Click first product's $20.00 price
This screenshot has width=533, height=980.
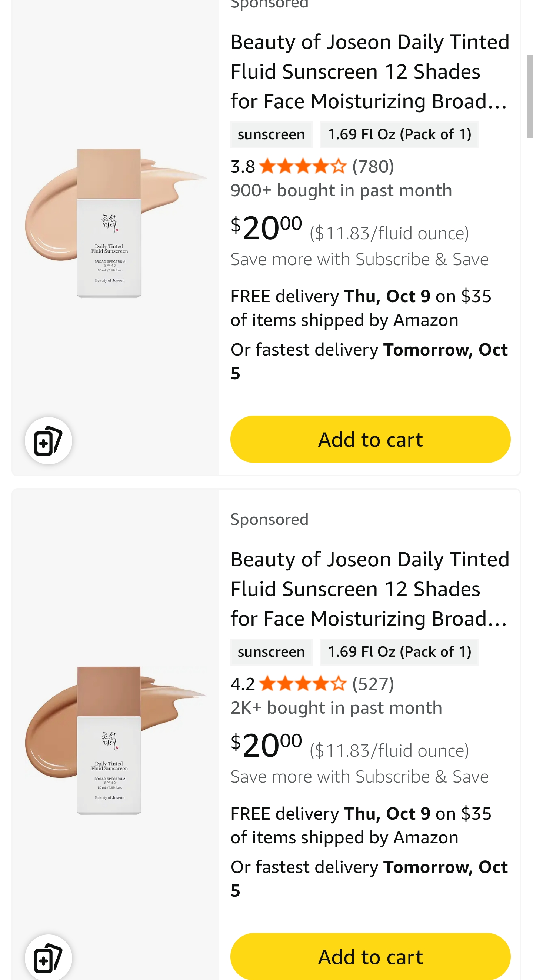click(266, 228)
